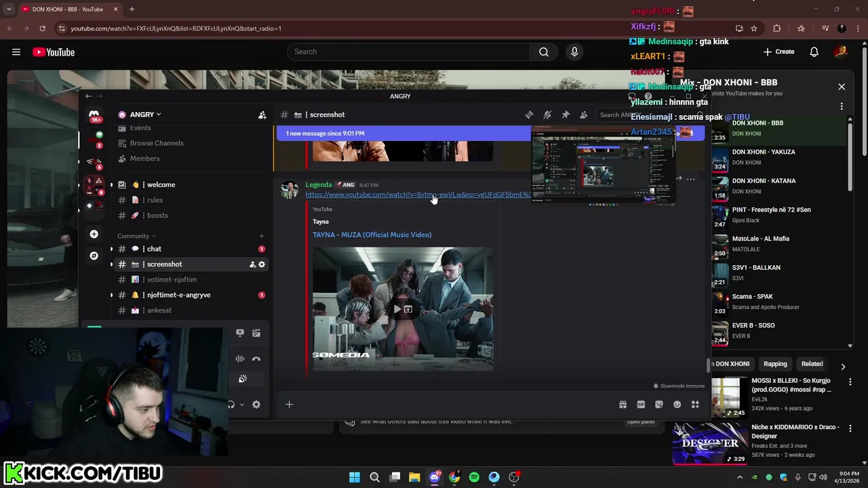Select the Rapping filter chip
Viewport: 868px width, 488px height.
point(775,364)
